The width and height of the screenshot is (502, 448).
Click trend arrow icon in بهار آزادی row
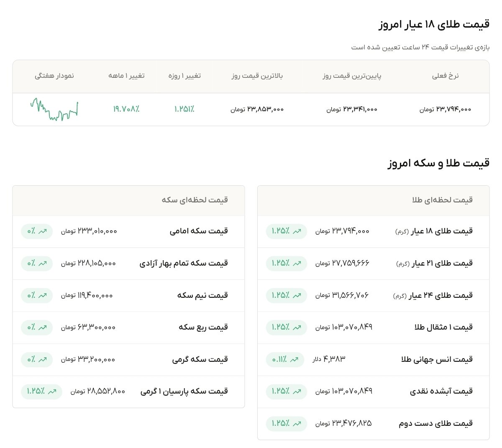click(43, 263)
